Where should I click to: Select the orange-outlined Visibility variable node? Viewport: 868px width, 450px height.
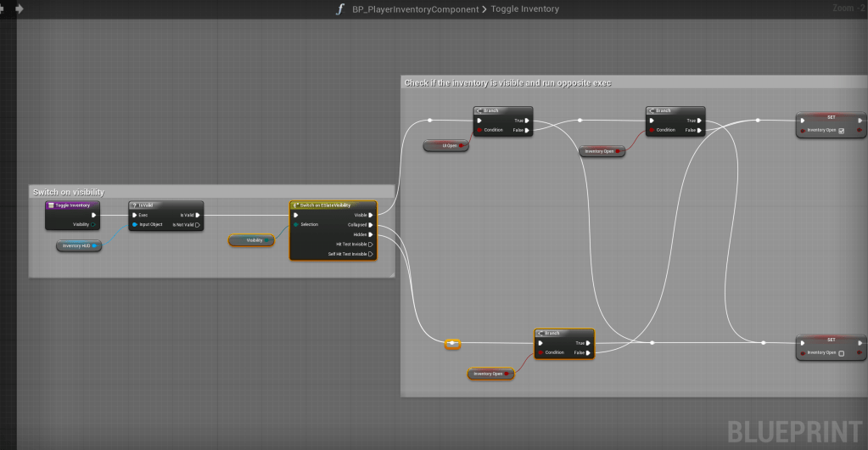[252, 240]
